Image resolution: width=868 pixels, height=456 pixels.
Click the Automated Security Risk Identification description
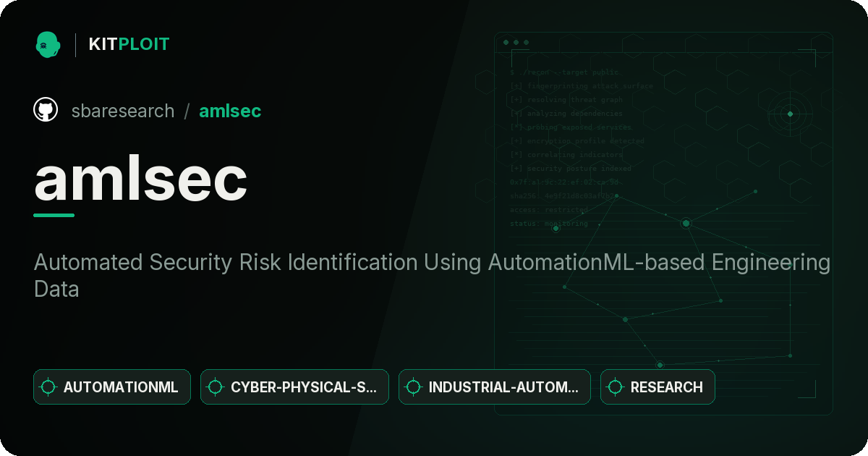pyautogui.click(x=432, y=276)
